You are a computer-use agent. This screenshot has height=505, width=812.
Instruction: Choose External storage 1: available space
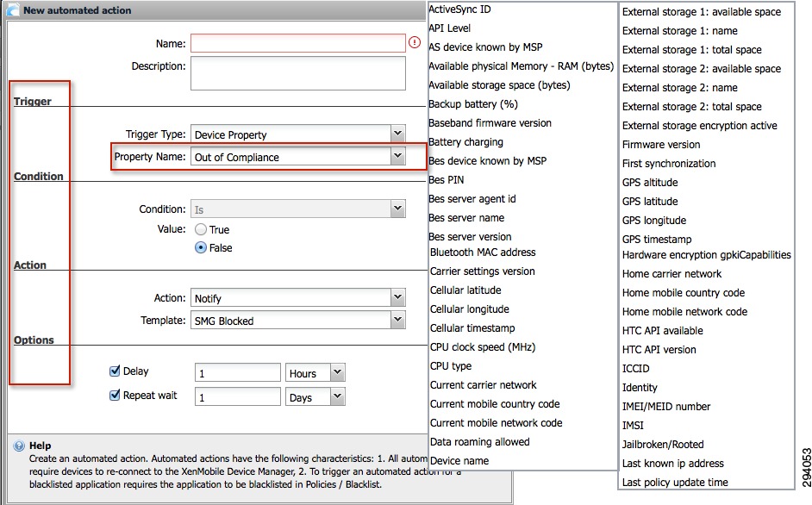click(x=702, y=12)
